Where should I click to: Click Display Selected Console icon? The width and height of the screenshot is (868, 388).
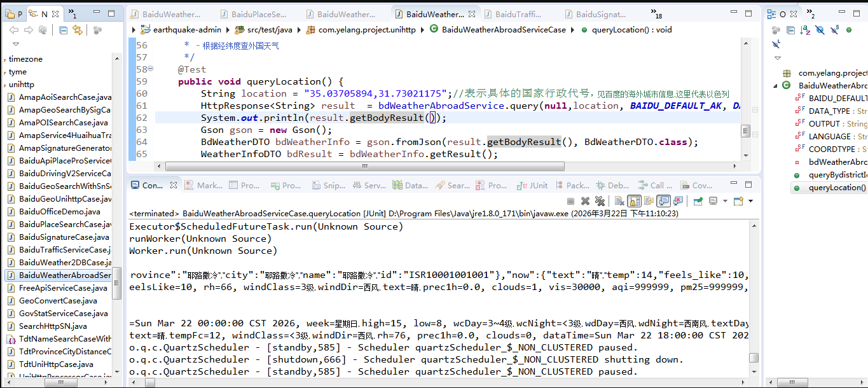point(713,201)
